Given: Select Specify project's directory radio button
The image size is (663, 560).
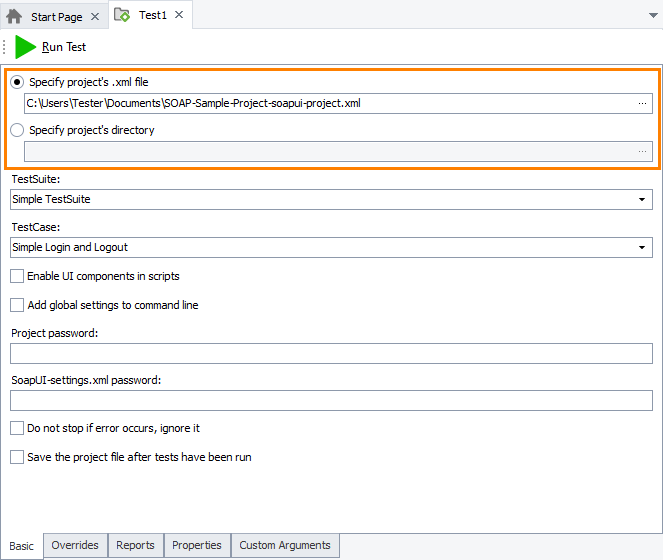Looking at the screenshot, I should [17, 130].
